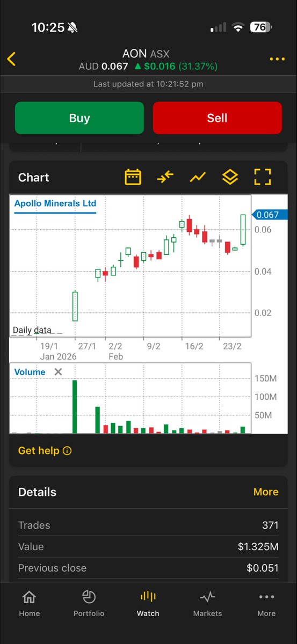297x644 pixels.
Task: Tap the Previous close $0.051 value
Action: (263, 568)
